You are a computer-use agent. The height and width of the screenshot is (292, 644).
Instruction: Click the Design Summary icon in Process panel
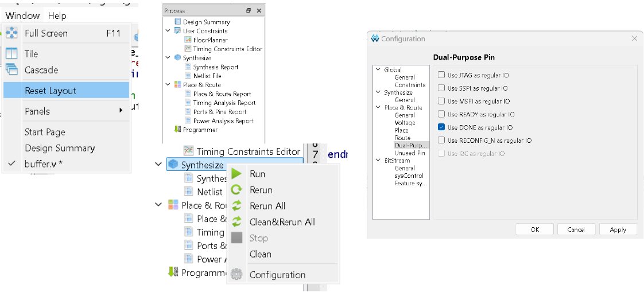pos(178,22)
